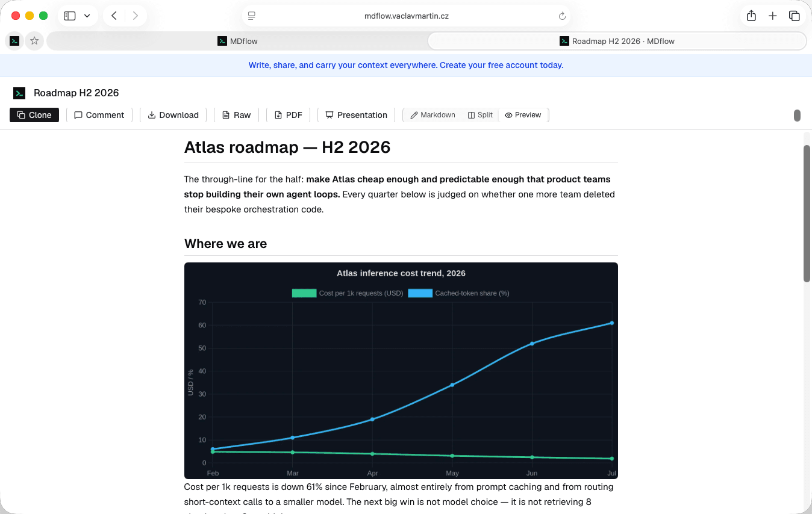Download the document

(173, 115)
